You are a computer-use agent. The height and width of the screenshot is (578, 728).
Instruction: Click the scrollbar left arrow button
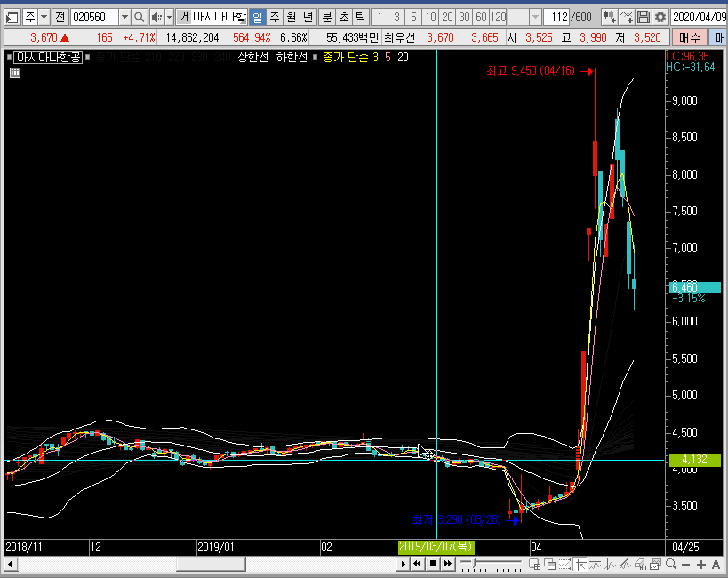(10, 565)
